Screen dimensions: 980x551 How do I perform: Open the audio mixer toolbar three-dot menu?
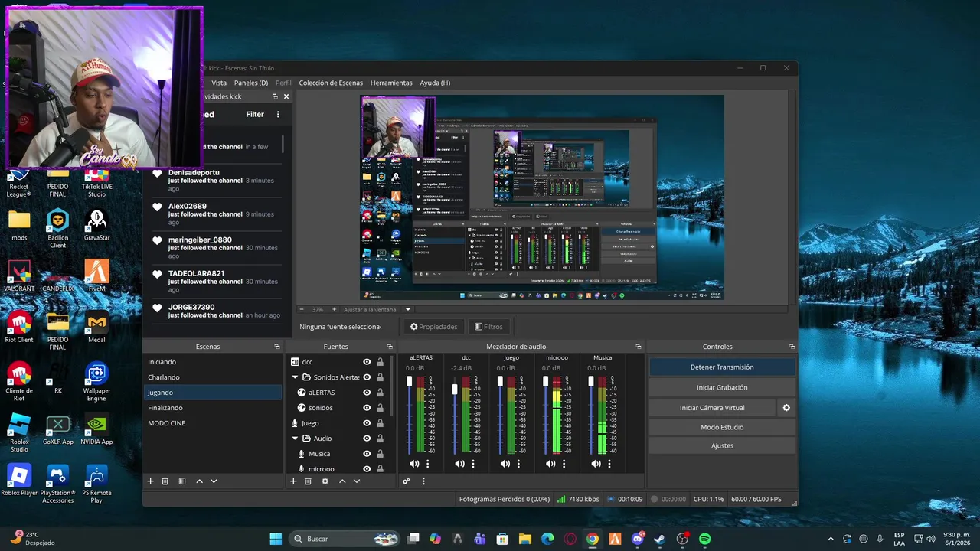(423, 481)
